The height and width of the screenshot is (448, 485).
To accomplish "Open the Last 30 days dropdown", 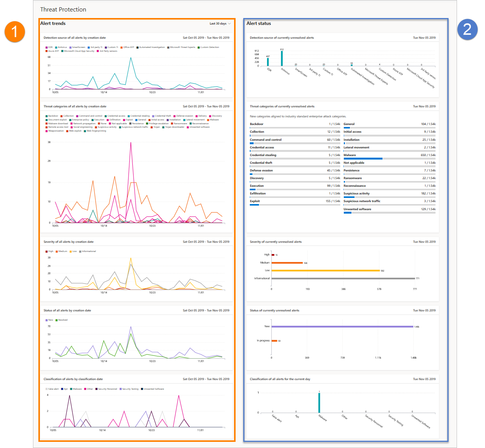I will 220,24.
